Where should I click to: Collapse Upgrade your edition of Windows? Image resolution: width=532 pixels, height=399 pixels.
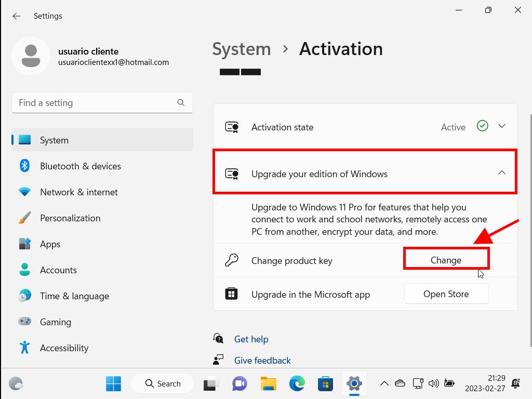(501, 173)
